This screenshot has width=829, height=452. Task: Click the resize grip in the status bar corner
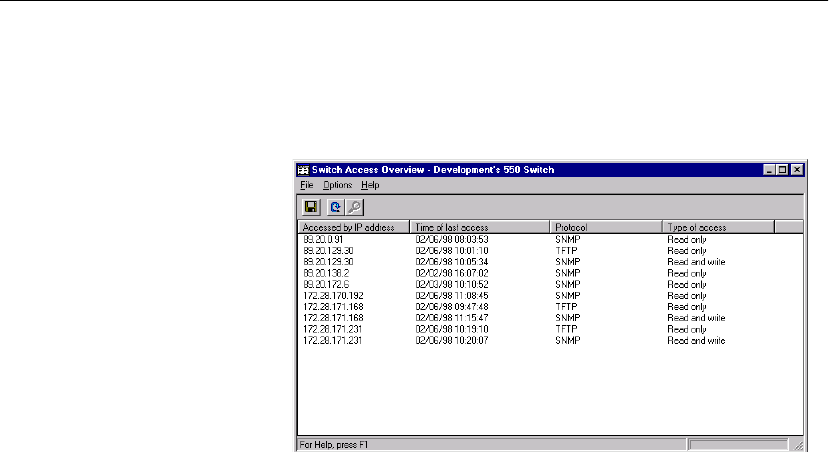point(798,444)
